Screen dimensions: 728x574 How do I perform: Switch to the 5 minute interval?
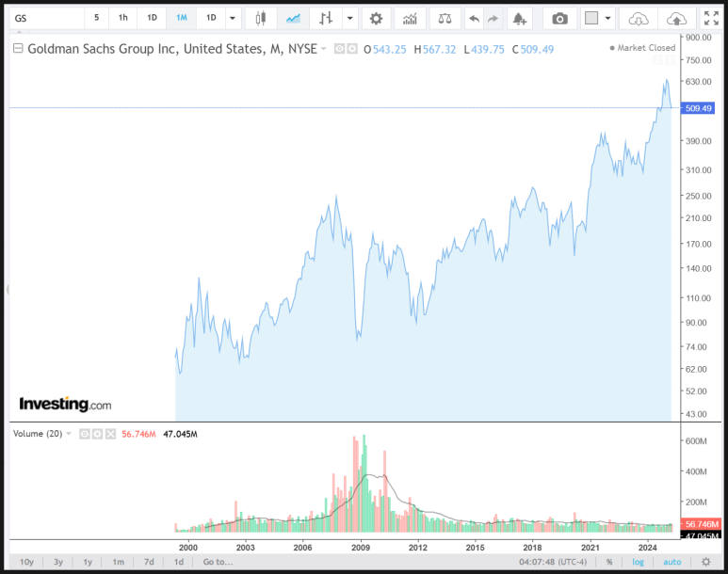97,18
